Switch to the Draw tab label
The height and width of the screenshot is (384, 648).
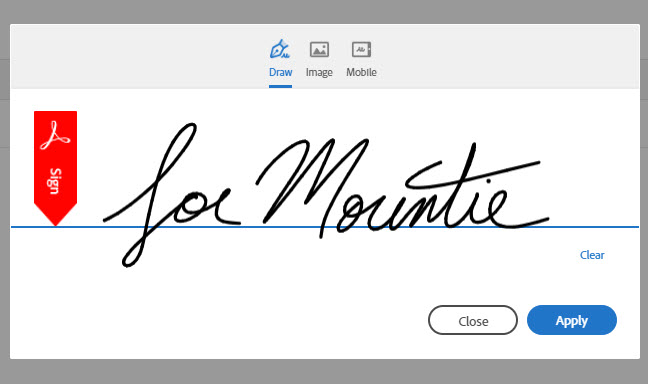pos(281,72)
